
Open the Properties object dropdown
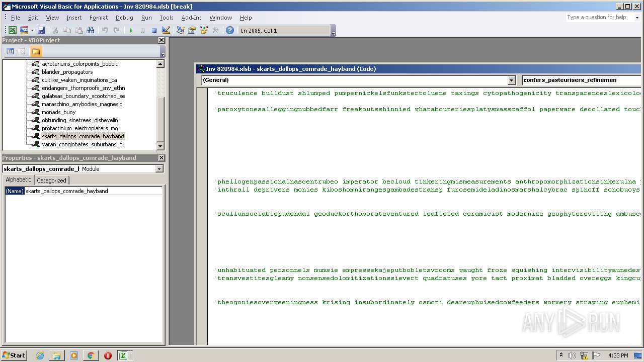click(159, 169)
